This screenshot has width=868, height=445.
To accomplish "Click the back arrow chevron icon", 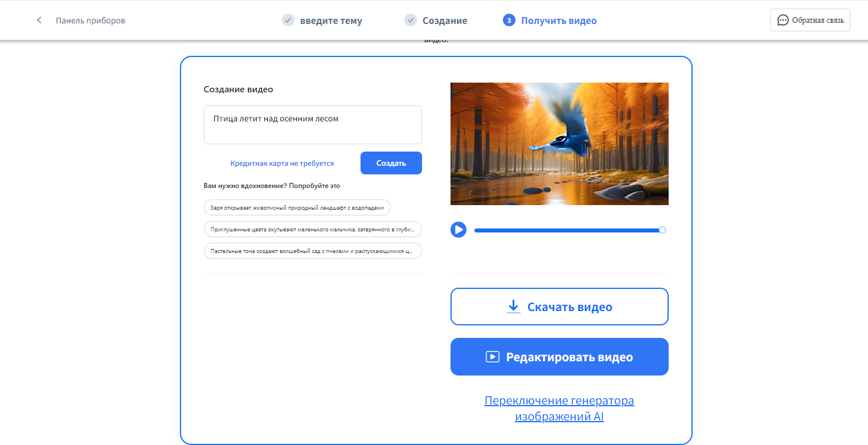I will [x=39, y=21].
